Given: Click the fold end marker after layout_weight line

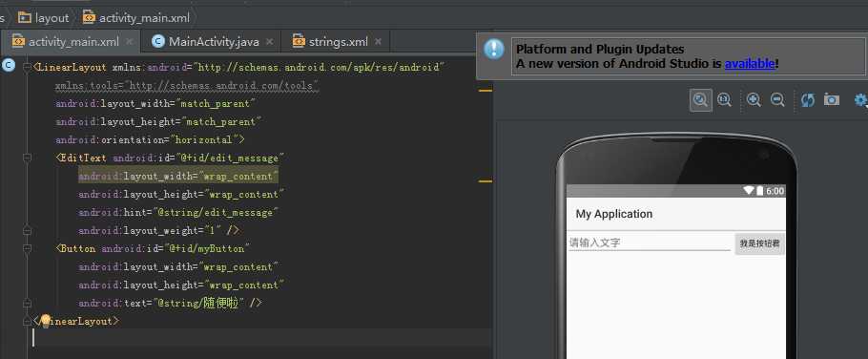Looking at the screenshot, I should (x=27, y=230).
